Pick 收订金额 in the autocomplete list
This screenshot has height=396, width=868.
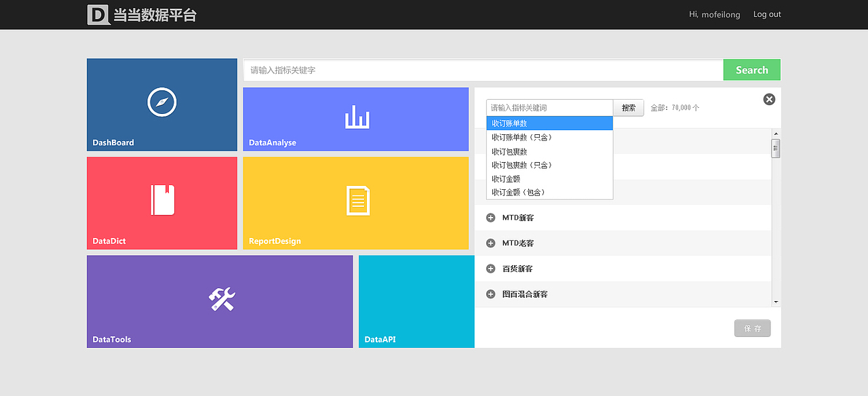(x=549, y=178)
